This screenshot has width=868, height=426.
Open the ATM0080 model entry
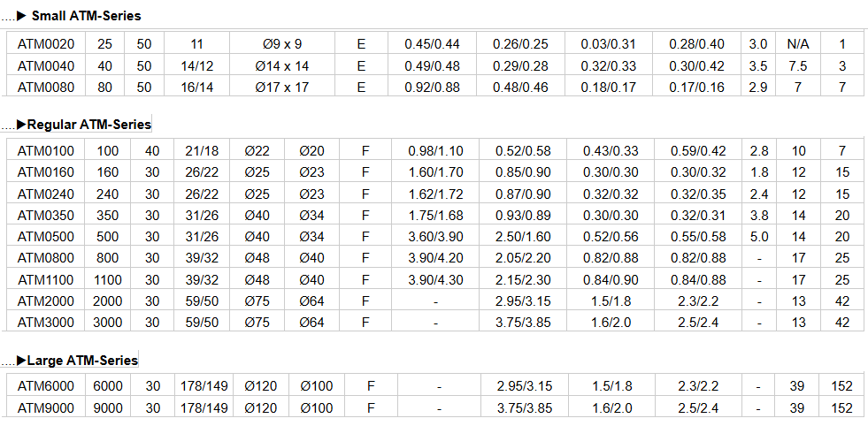point(46,87)
